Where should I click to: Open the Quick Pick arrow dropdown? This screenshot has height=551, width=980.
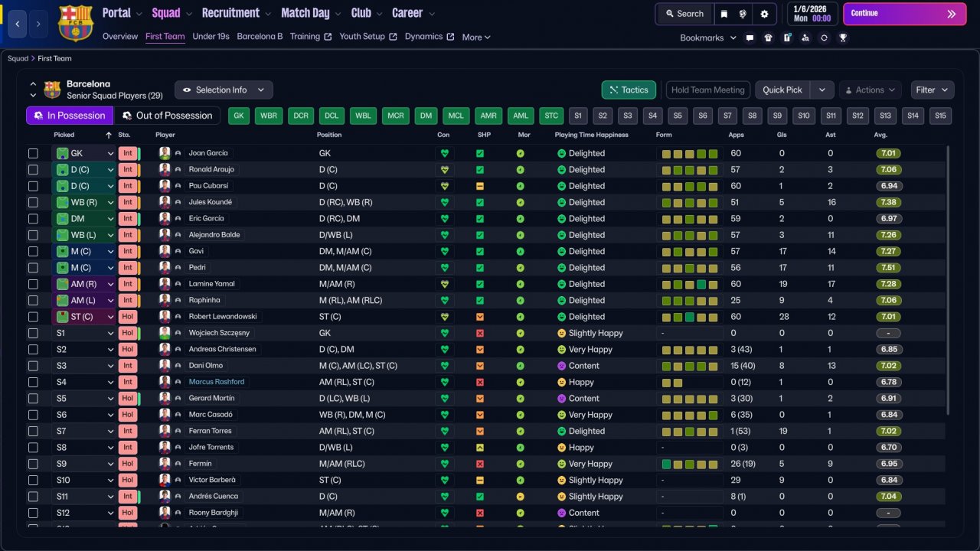click(x=822, y=90)
